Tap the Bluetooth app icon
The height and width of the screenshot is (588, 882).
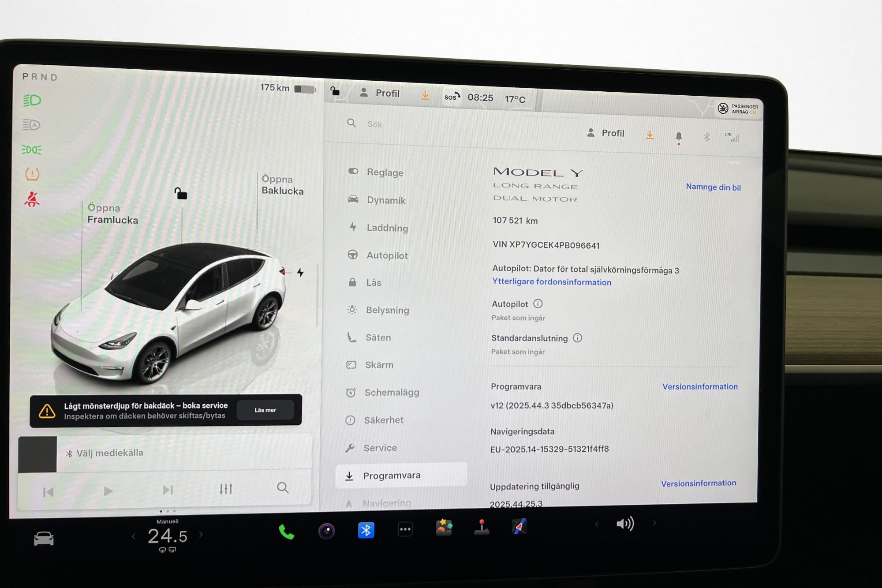(366, 530)
